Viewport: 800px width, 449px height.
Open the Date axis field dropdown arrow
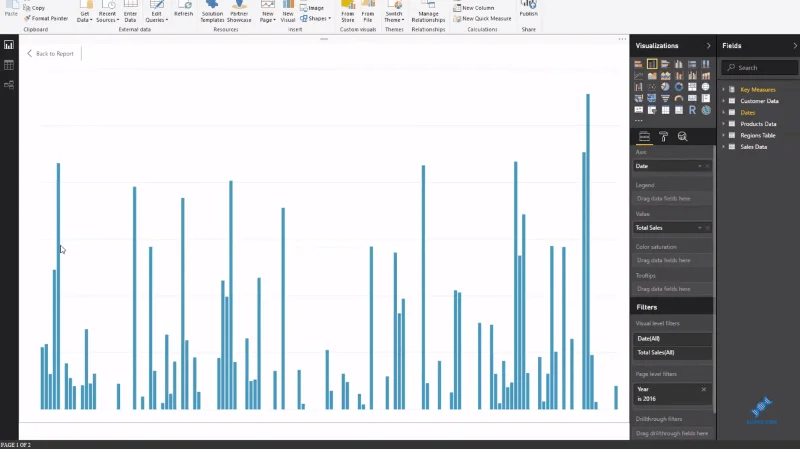click(x=699, y=166)
